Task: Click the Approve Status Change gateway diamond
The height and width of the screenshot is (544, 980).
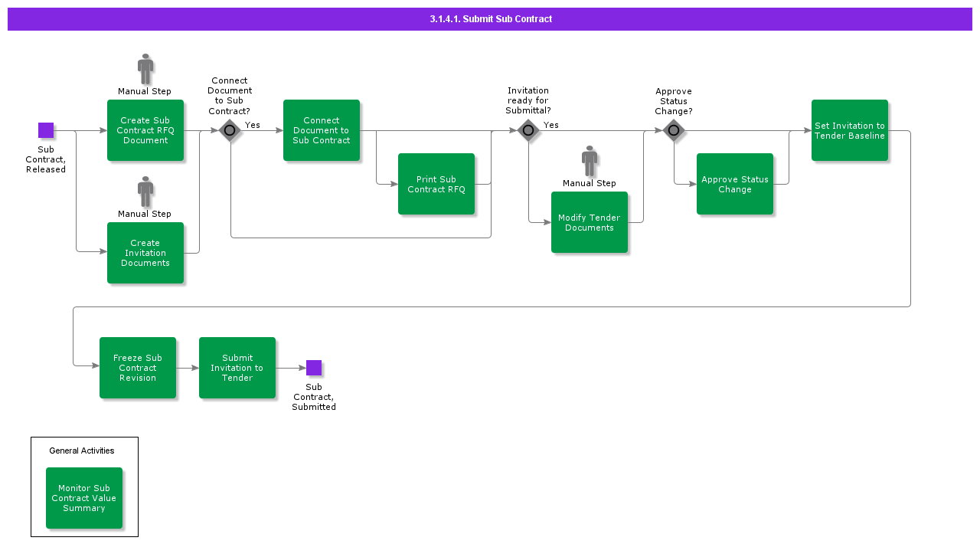Action: (674, 130)
